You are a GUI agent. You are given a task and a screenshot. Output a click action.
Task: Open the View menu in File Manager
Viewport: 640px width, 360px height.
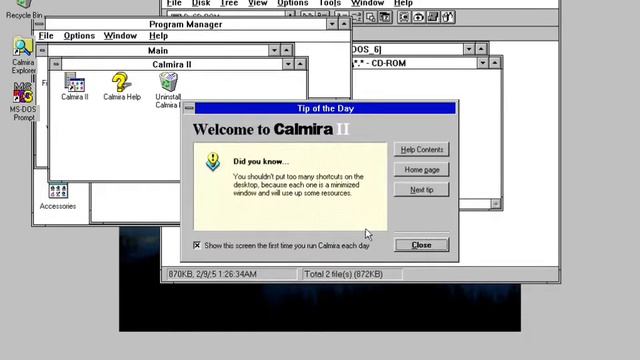click(x=258, y=3)
